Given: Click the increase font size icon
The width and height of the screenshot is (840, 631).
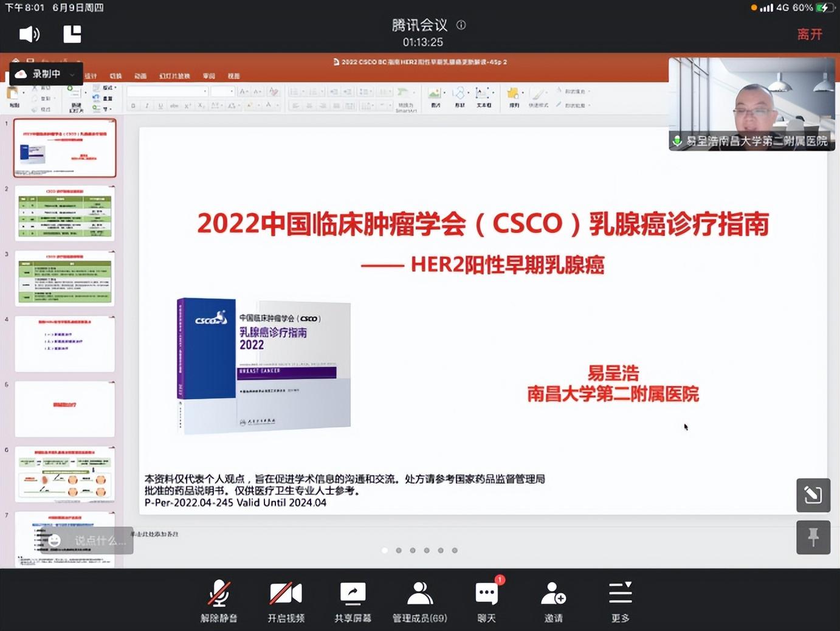Looking at the screenshot, I should click(x=244, y=91).
